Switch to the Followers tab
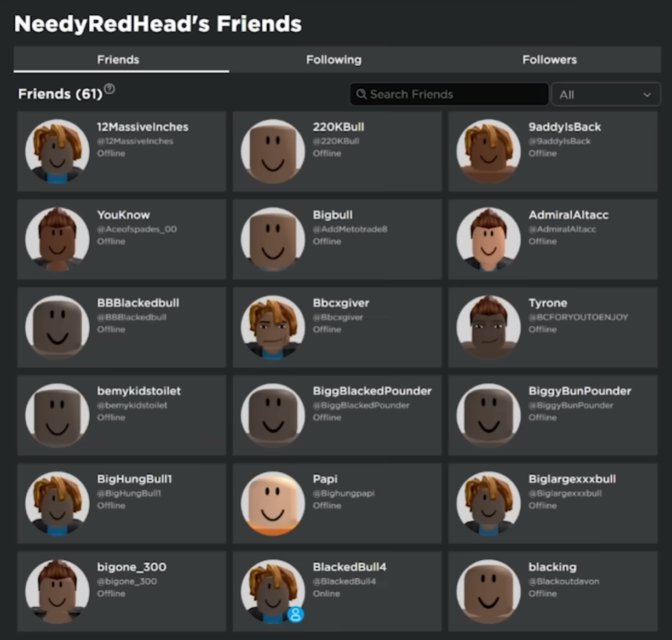Viewport: 672px width, 640px height. [x=549, y=60]
